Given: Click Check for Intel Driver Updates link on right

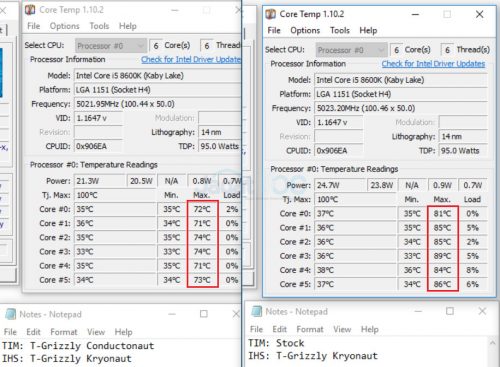Looking at the screenshot, I should pos(433,64).
